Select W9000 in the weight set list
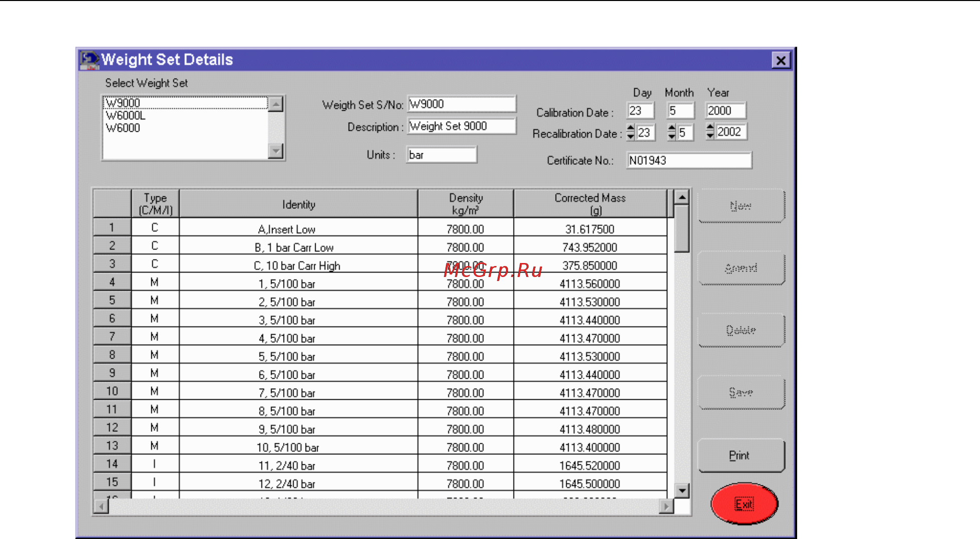The image size is (980, 539). point(185,103)
